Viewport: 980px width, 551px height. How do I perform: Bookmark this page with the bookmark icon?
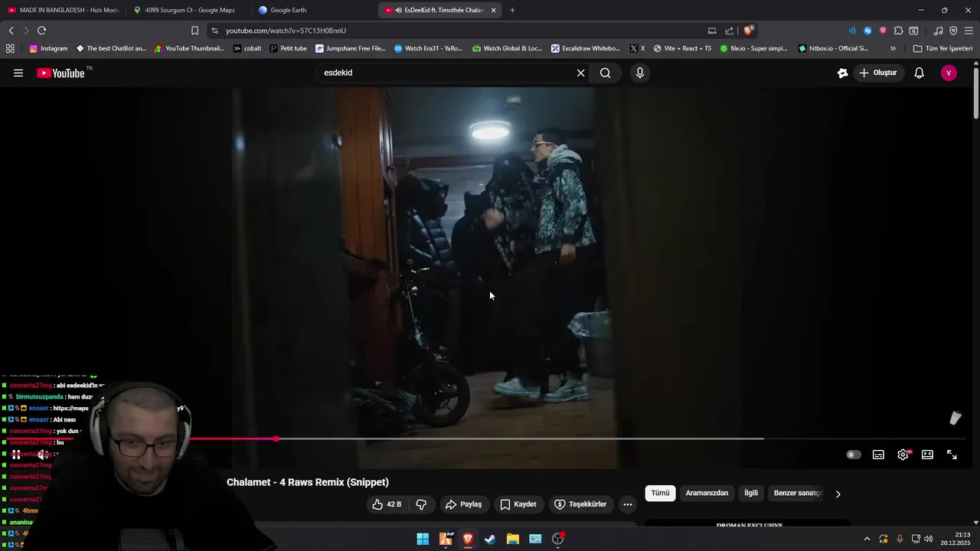pos(194,31)
